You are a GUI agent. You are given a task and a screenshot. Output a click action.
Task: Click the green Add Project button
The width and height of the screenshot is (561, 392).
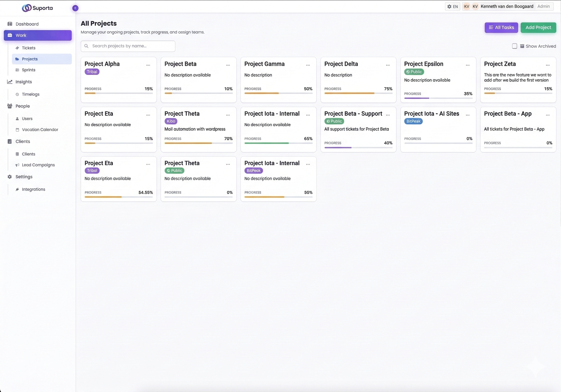[538, 27]
